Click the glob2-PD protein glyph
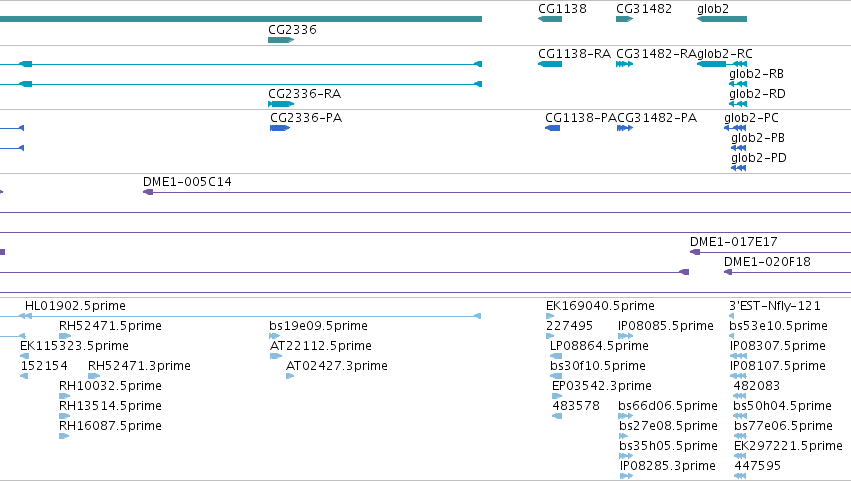The height and width of the screenshot is (481, 851). click(x=739, y=168)
